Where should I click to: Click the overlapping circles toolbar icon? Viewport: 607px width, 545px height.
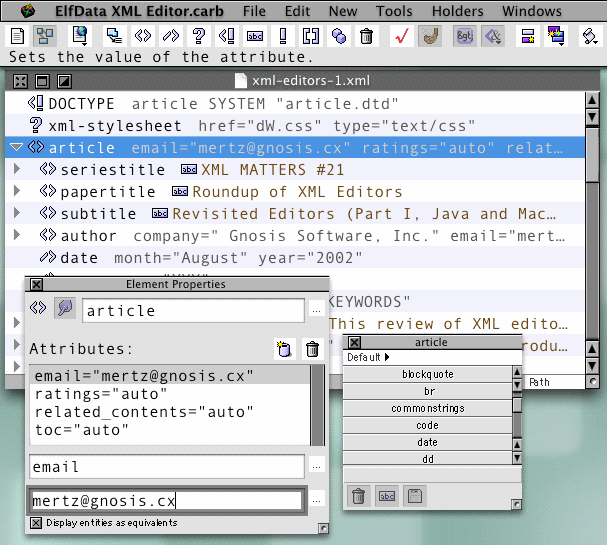pyautogui.click(x=339, y=36)
